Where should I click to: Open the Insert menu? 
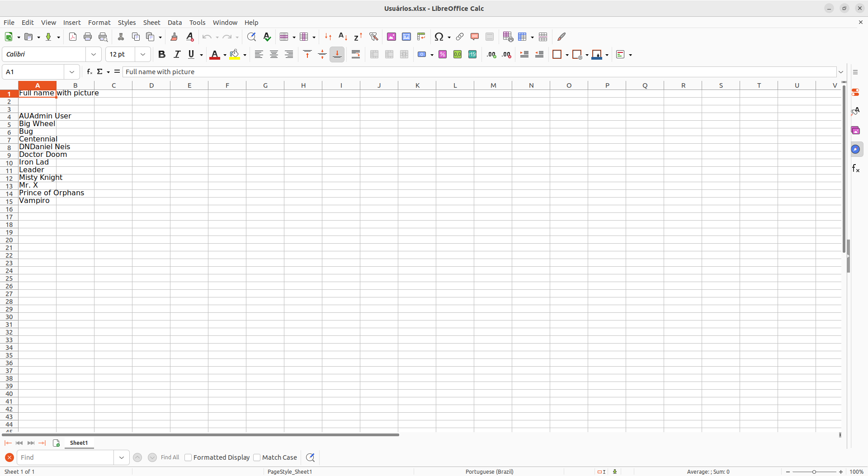point(72,23)
